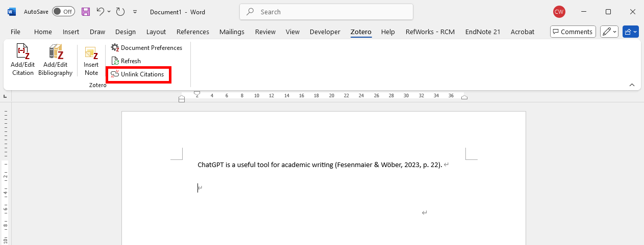Unlink Citations in the Zotero group
Screen dimensions: 644x245
tap(138, 74)
